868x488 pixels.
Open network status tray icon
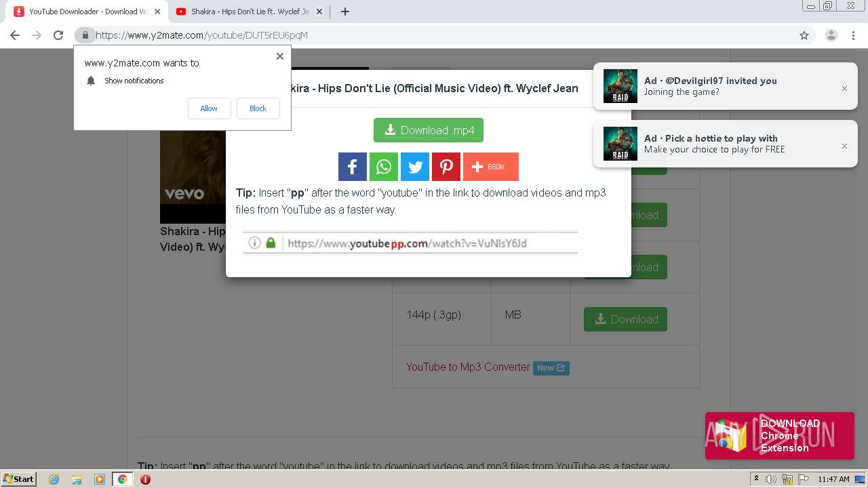(787, 479)
